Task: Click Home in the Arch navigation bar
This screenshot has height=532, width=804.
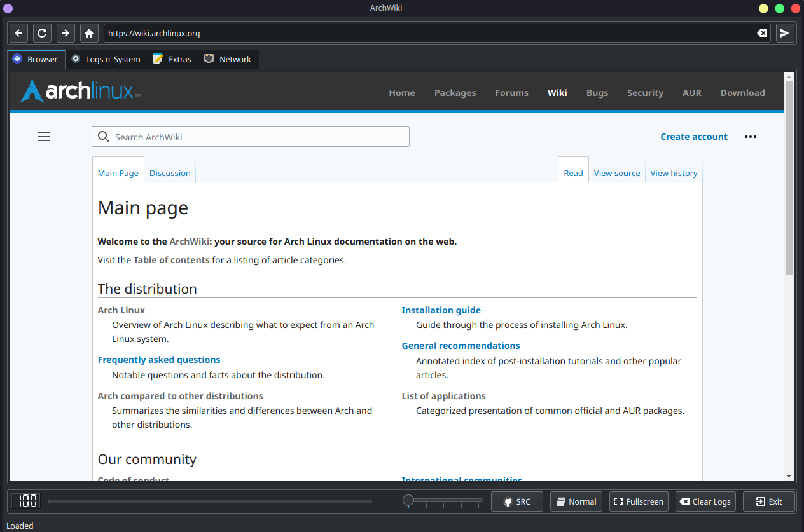Action: pos(402,93)
